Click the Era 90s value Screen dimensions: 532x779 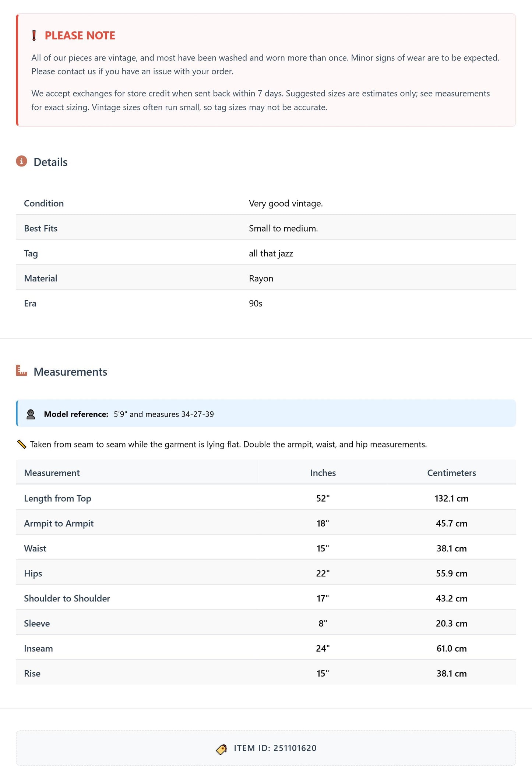(256, 303)
